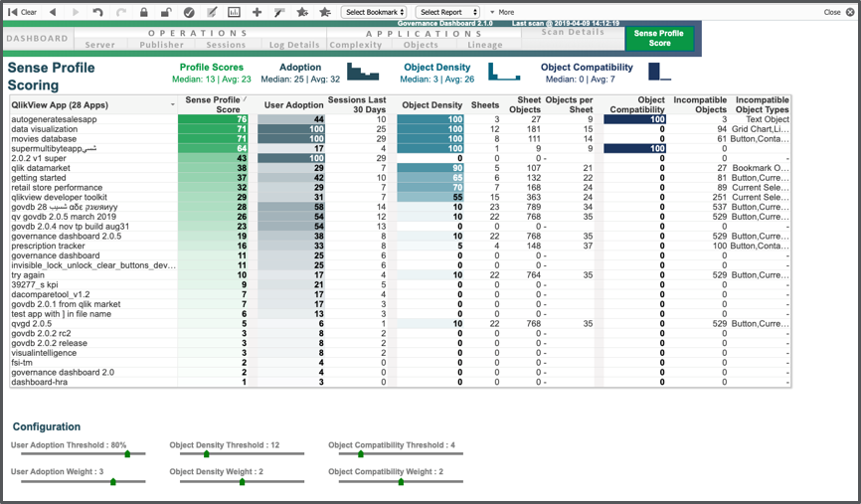861x504 pixels.
Task: Click the Object Compatibility histogram mini chart
Action: click(659, 72)
